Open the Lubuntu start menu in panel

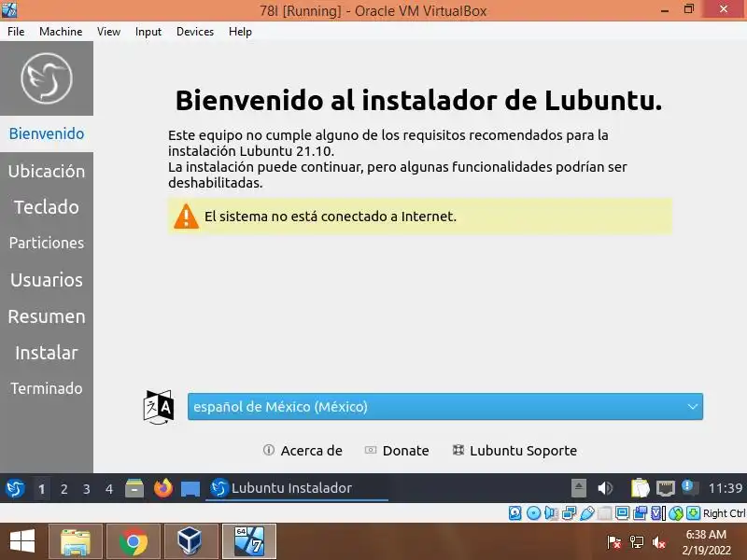tap(15, 488)
